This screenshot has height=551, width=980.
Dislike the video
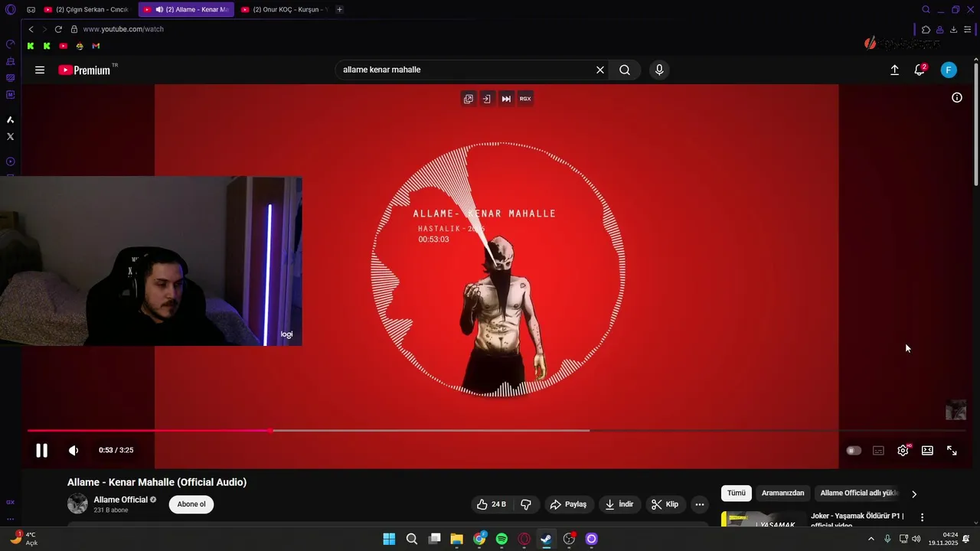tap(526, 504)
